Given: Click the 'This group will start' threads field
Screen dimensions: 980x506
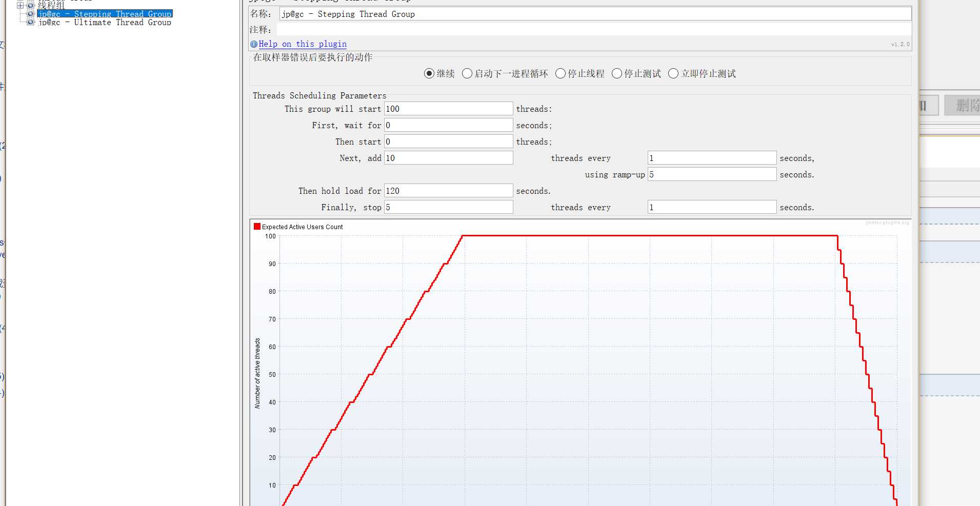Looking at the screenshot, I should point(449,109).
